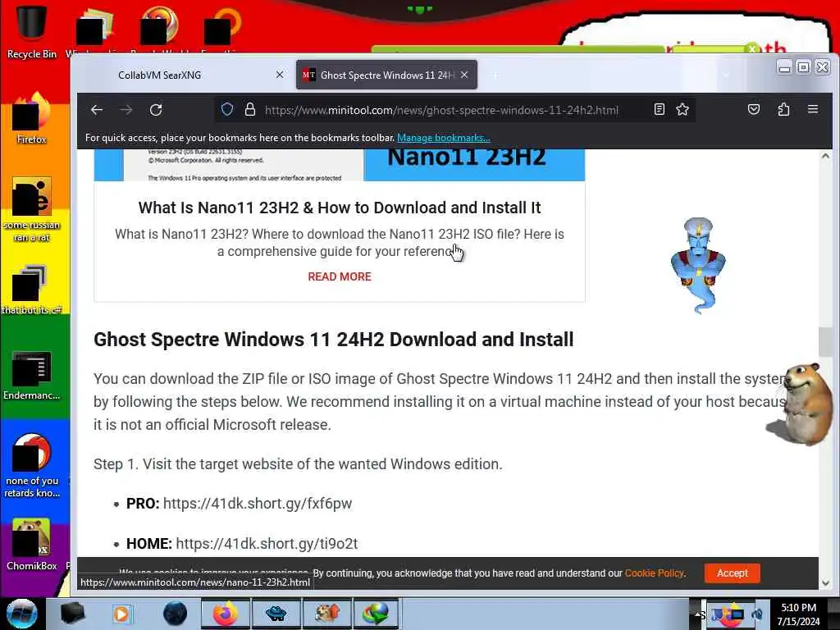Image resolution: width=840 pixels, height=630 pixels.
Task: Expand the list all tabs chevron
Action: click(726, 75)
